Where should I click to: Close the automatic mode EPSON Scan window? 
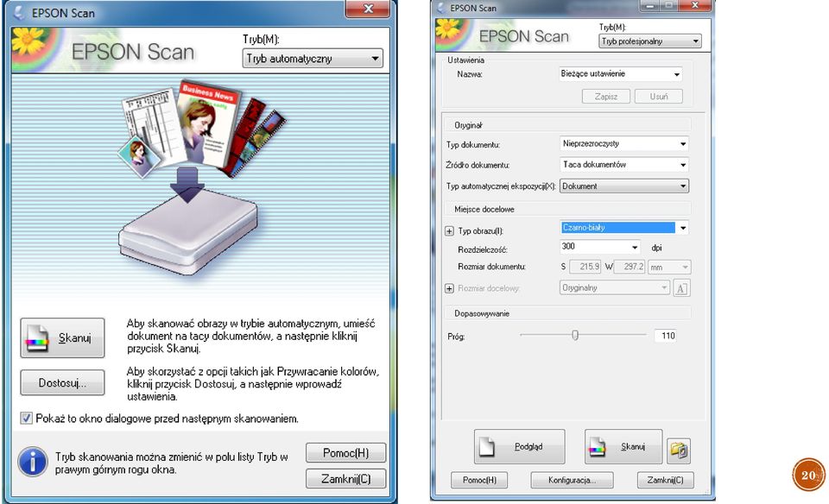click(368, 9)
